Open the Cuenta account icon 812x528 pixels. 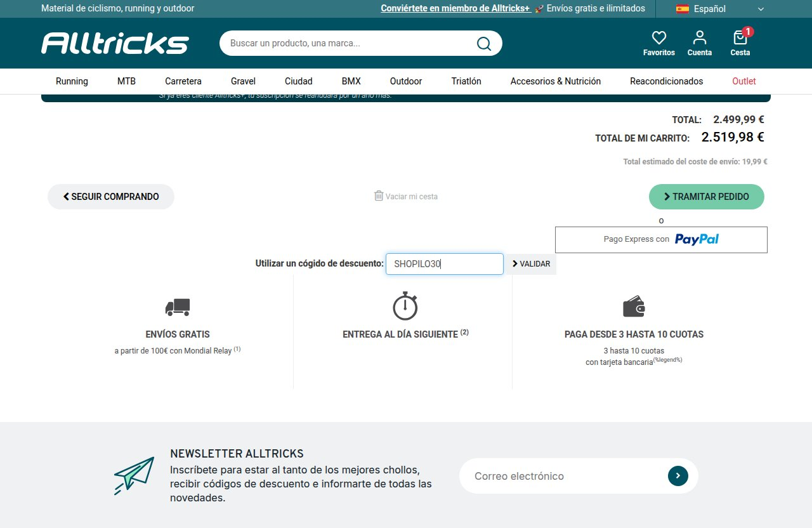click(x=700, y=37)
